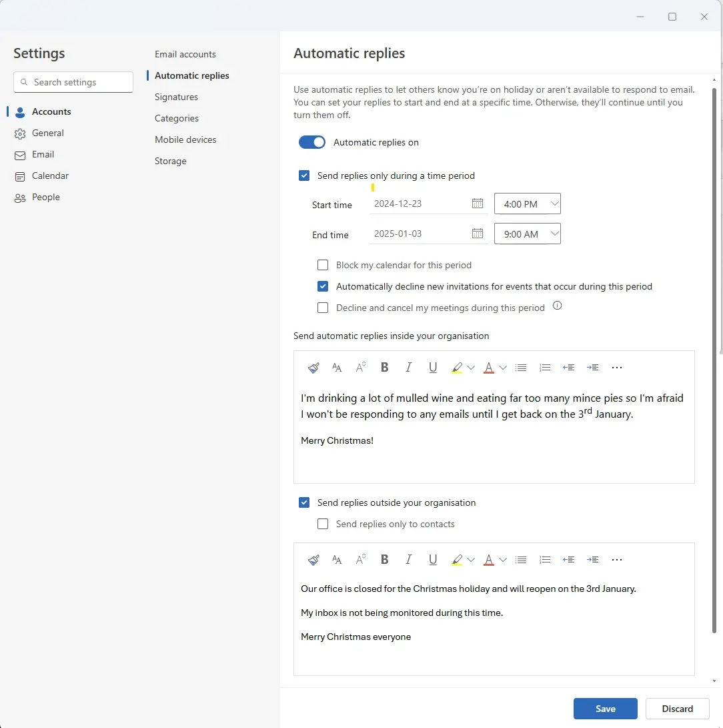Open End time calendar picker icon
This screenshot has height=728, width=723.
click(478, 234)
